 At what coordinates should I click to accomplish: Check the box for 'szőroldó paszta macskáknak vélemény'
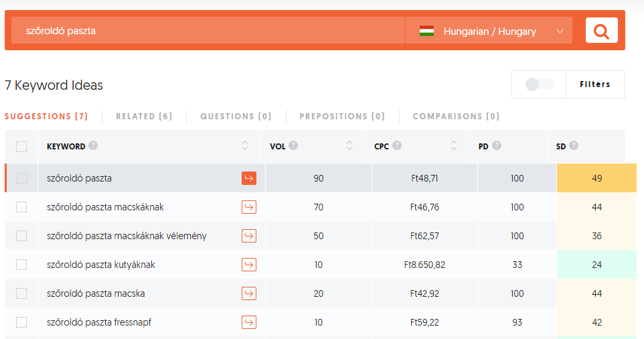(x=21, y=236)
